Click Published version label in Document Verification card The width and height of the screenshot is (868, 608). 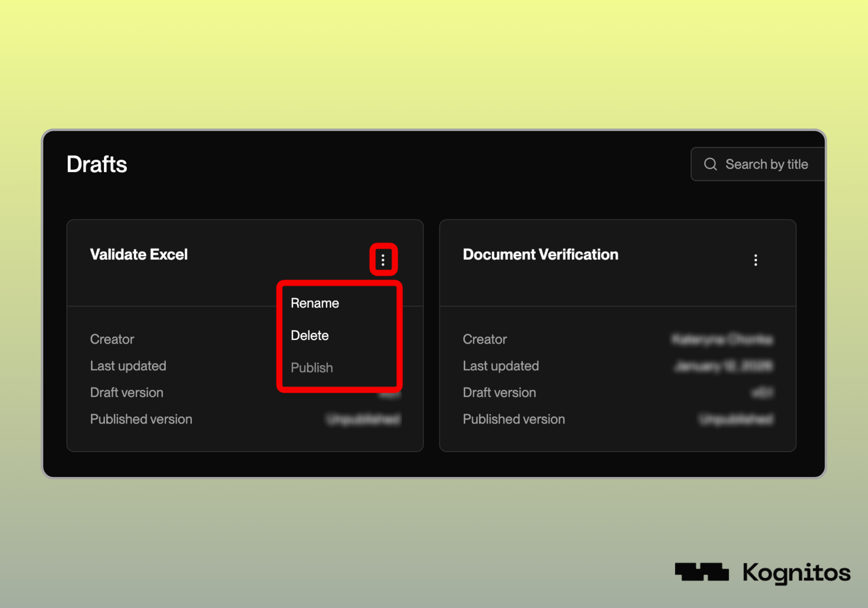pos(514,419)
